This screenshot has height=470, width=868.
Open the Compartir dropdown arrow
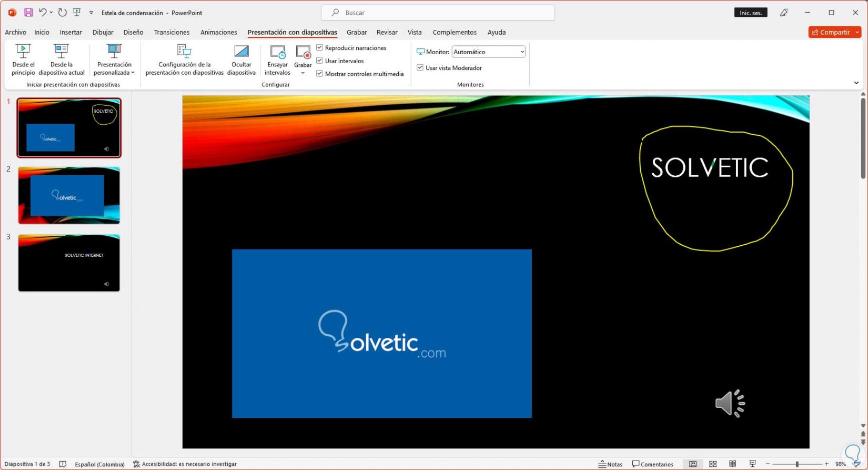point(857,32)
